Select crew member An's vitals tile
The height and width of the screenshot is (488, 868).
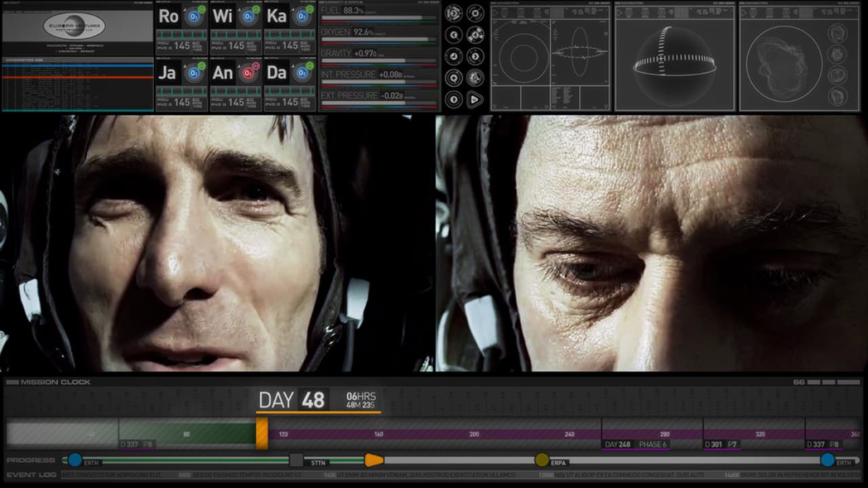[x=235, y=84]
